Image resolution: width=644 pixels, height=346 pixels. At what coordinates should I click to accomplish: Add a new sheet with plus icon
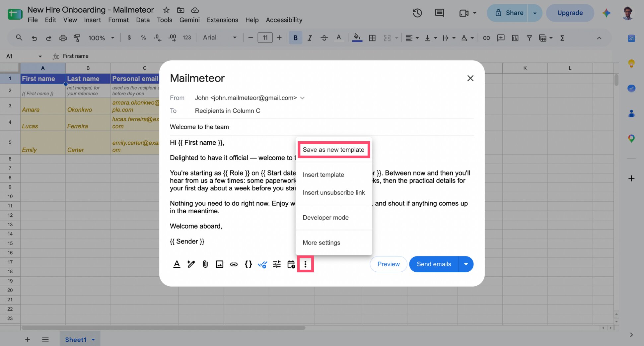[28, 340]
